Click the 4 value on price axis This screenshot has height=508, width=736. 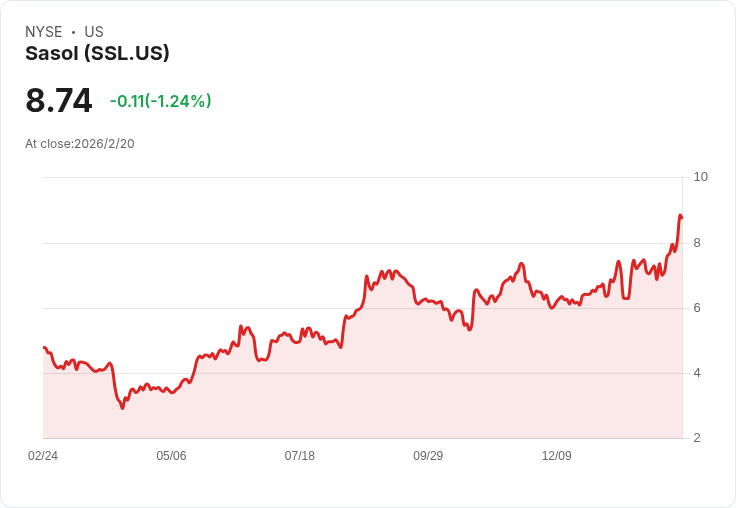[697, 373]
